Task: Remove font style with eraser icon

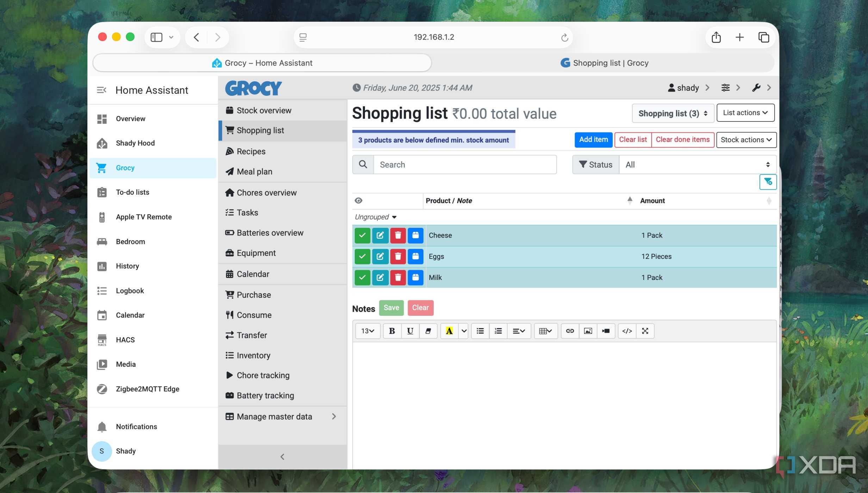Action: tap(428, 331)
